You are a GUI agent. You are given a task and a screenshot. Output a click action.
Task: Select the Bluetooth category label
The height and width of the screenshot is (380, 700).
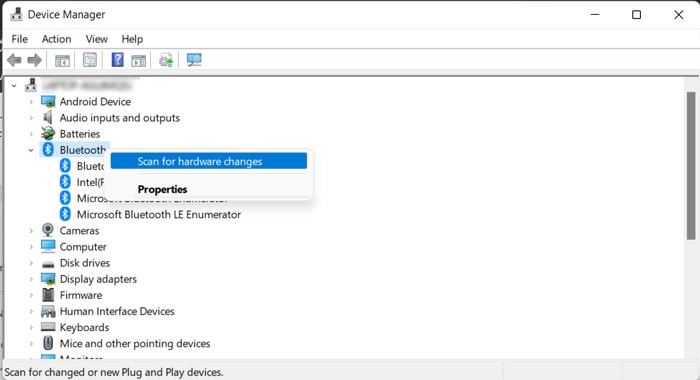[83, 150]
